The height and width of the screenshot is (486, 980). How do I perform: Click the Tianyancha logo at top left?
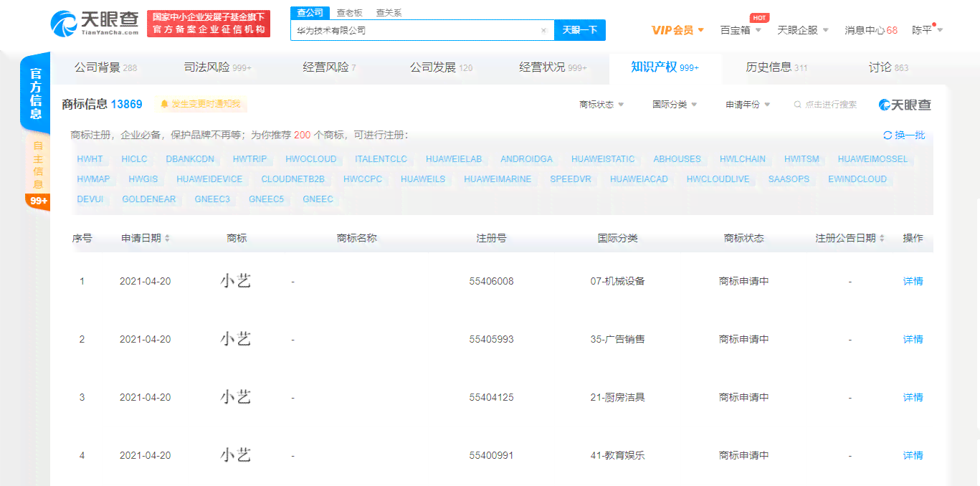(x=95, y=23)
